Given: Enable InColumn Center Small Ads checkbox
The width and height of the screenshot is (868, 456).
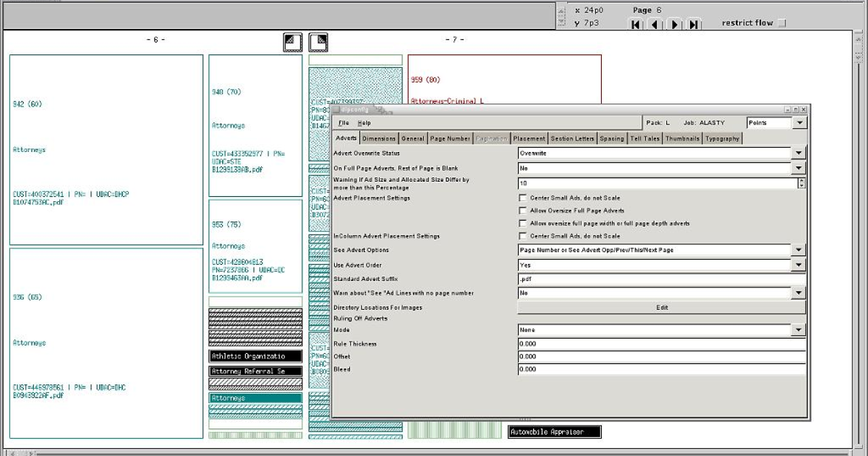Looking at the screenshot, I should tap(523, 236).
